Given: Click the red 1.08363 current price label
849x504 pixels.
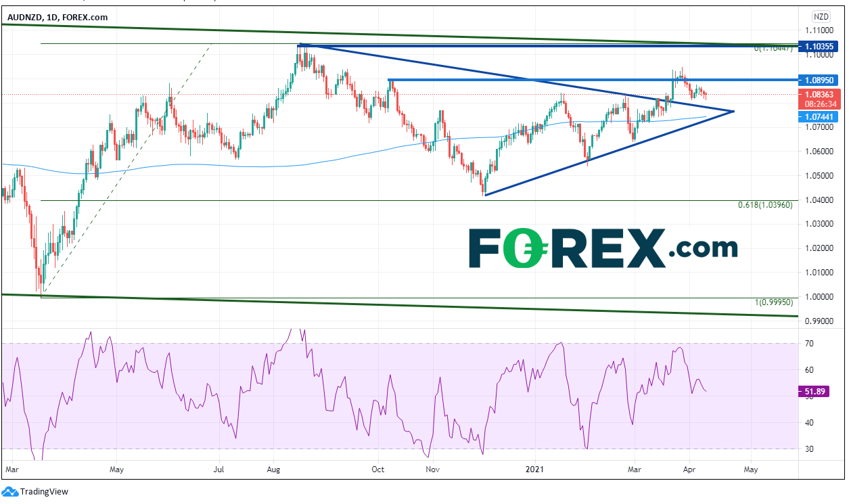Looking at the screenshot, I should coord(820,95).
